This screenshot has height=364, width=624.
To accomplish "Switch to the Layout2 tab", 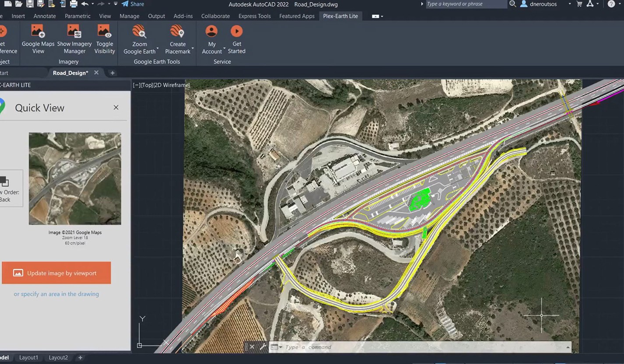I will pos(58,357).
